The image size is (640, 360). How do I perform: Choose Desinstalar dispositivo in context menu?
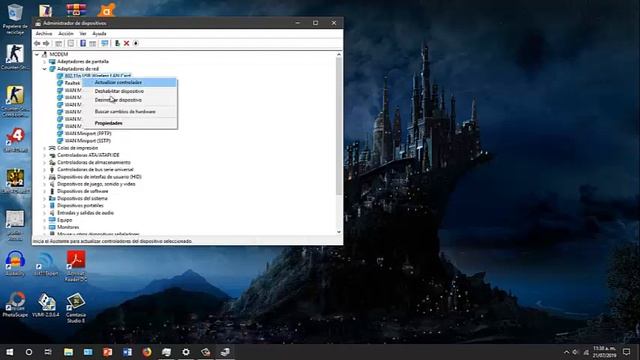pyautogui.click(x=130, y=100)
